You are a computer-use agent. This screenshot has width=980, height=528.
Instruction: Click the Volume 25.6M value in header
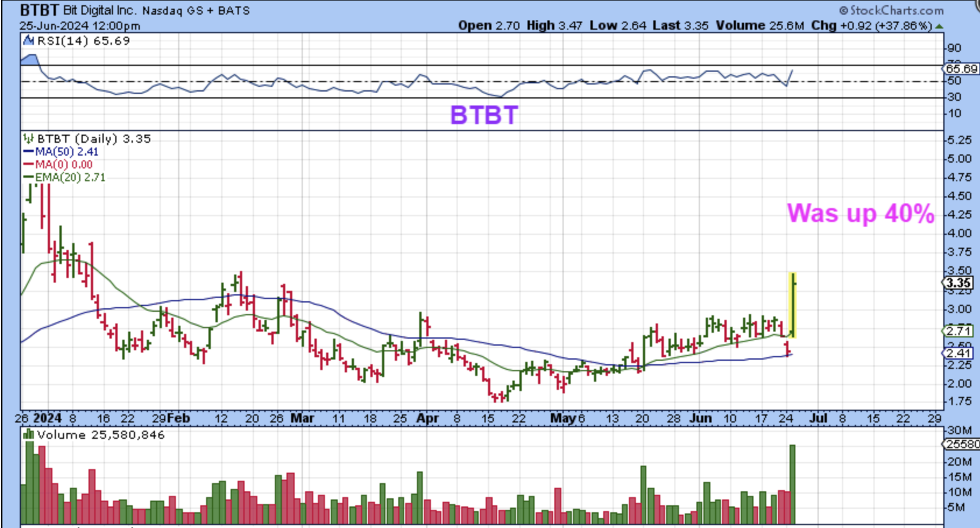[x=760, y=25]
